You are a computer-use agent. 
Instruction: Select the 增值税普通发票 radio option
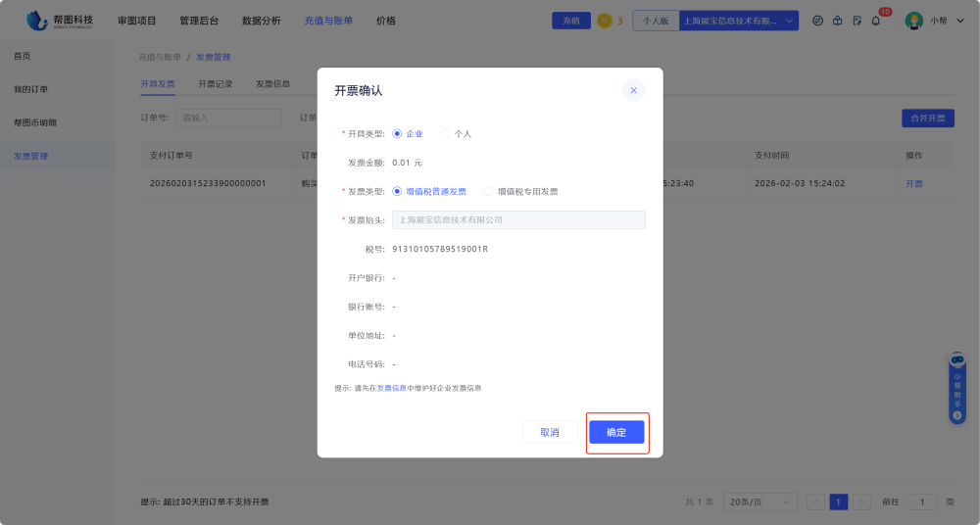point(397,192)
